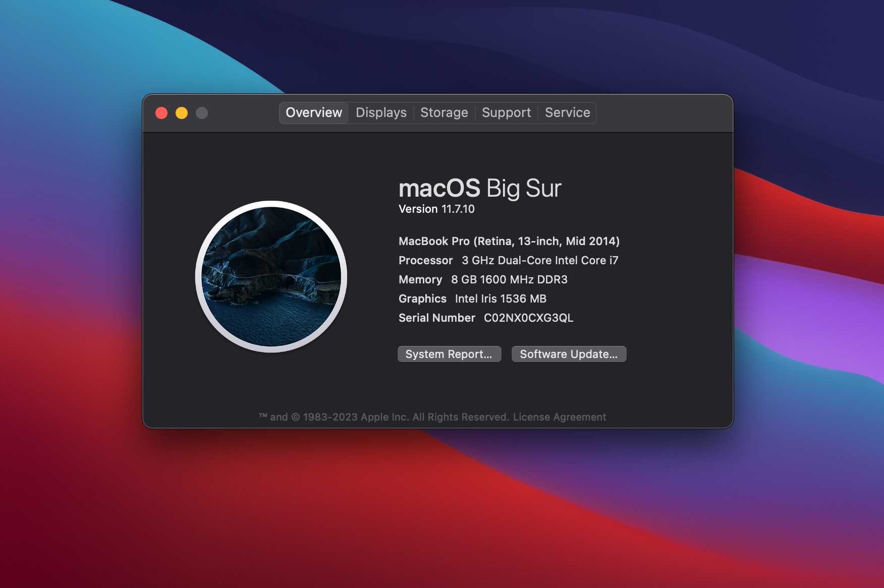Click the macOS Big Sur title
The image size is (884, 588).
(x=480, y=188)
